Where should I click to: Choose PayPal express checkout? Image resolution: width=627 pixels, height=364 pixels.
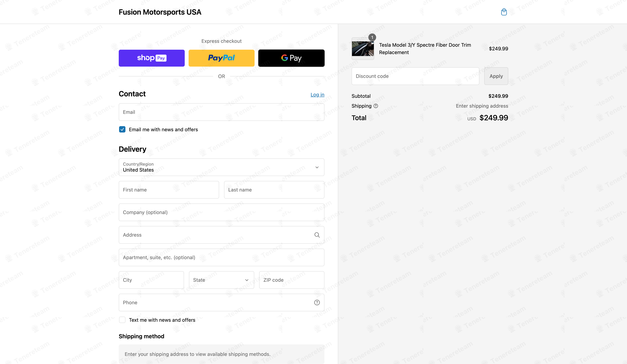click(x=221, y=58)
